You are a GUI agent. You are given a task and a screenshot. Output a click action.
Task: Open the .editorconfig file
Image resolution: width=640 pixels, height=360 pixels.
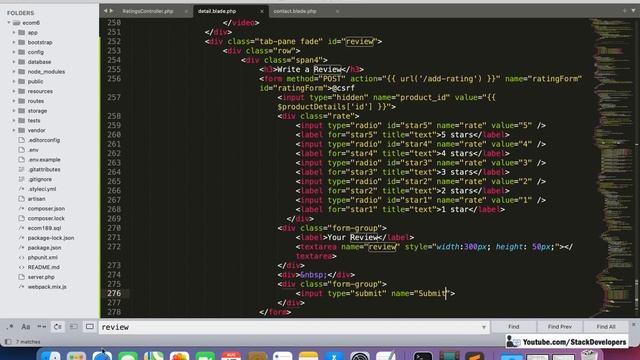[44, 140]
